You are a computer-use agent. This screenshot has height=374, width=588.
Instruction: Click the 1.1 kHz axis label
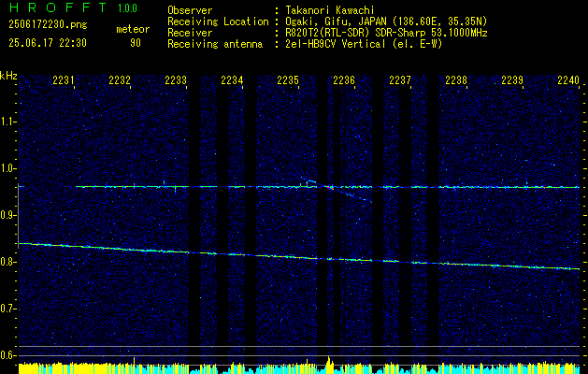pos(7,122)
